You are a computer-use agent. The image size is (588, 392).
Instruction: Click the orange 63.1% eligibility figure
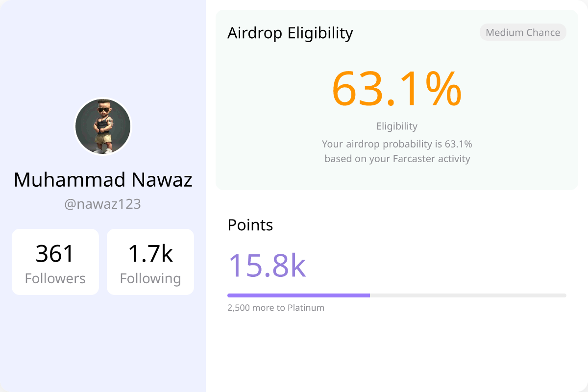click(x=397, y=89)
